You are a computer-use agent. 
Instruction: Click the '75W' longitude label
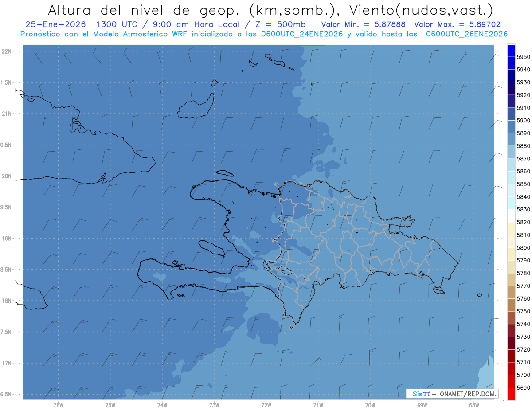pyautogui.click(x=110, y=405)
